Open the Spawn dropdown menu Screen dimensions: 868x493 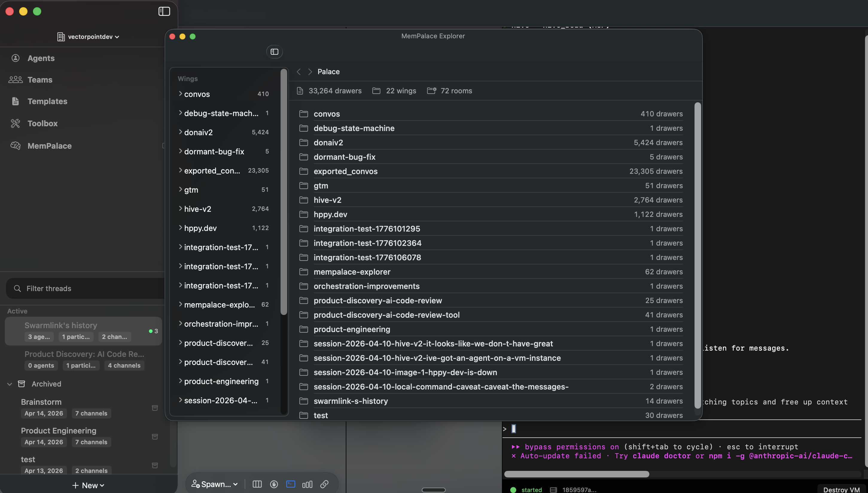215,484
